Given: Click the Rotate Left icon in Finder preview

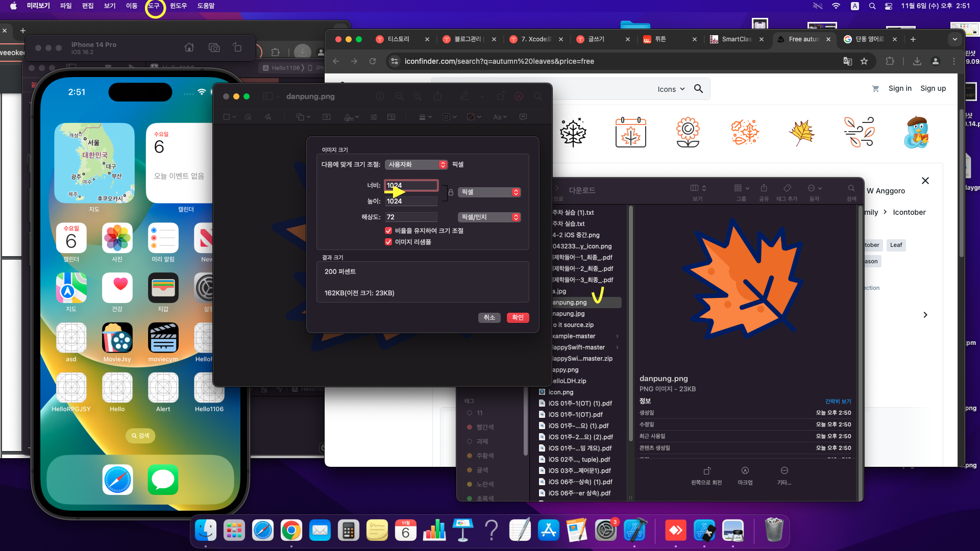Looking at the screenshot, I should pos(706,471).
